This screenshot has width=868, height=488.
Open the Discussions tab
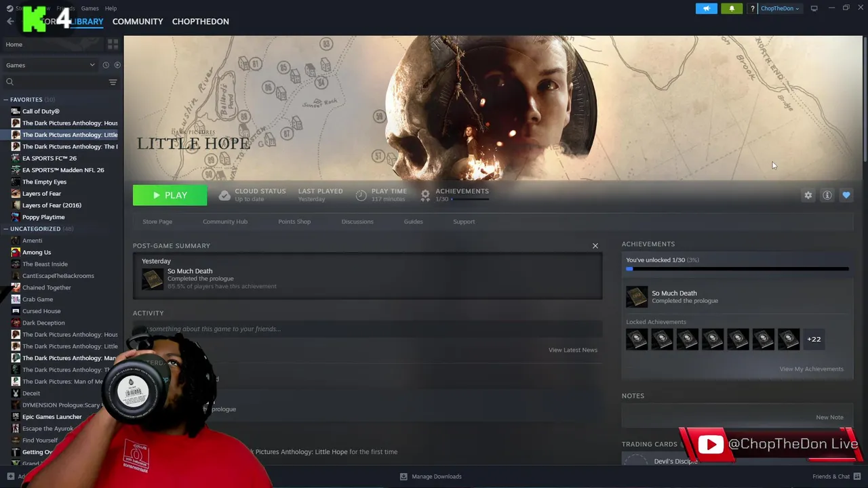[357, 222]
